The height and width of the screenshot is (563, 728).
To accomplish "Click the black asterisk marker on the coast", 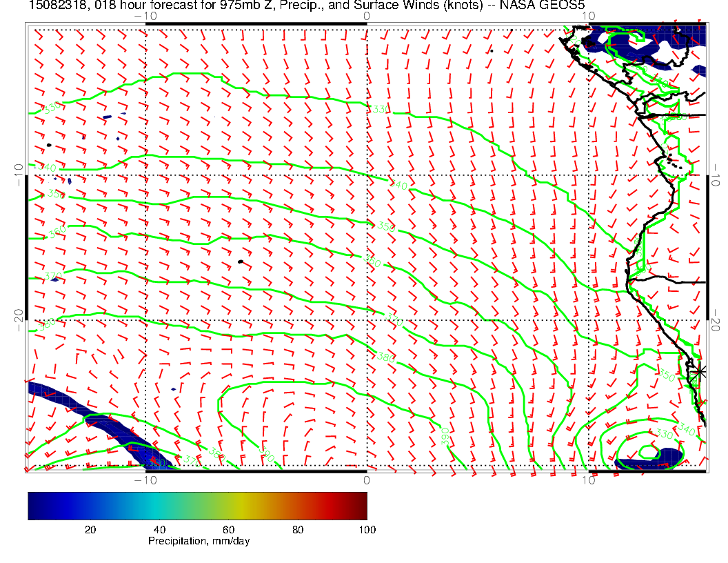I will click(x=699, y=371).
